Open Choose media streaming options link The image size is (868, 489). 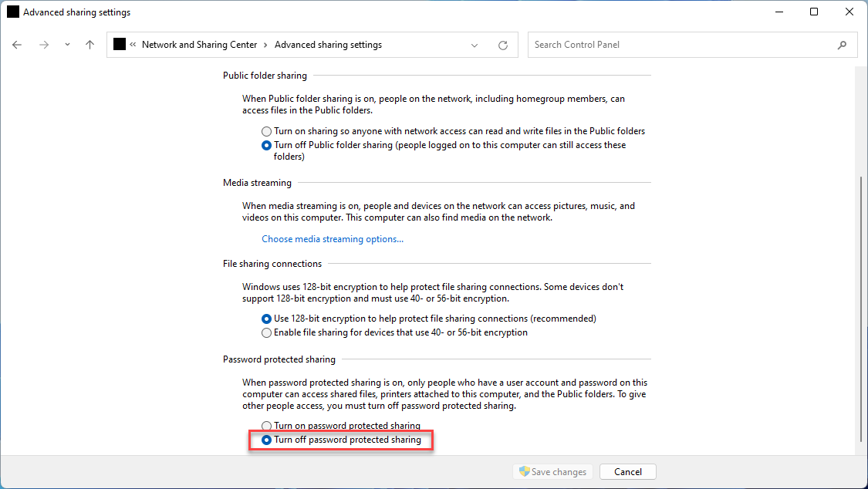332,239
